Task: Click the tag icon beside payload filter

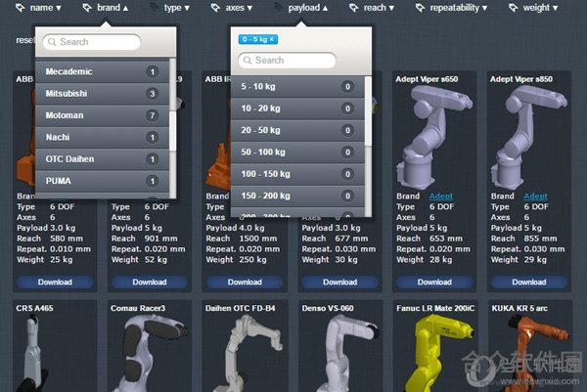Action: pyautogui.click(x=278, y=8)
